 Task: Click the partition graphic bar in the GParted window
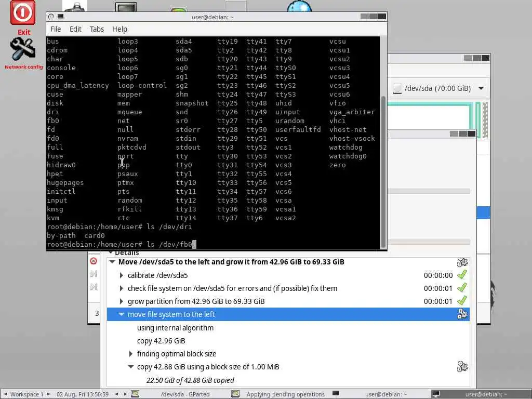coord(431,119)
